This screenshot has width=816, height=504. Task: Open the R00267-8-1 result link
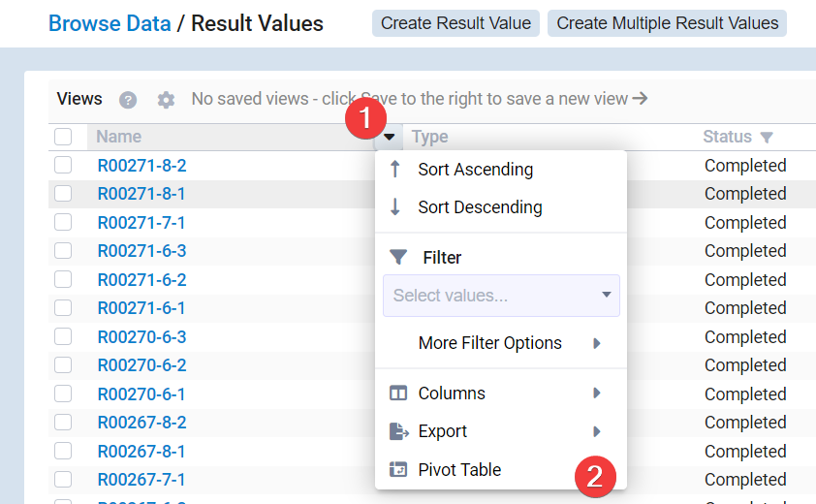tap(141, 452)
